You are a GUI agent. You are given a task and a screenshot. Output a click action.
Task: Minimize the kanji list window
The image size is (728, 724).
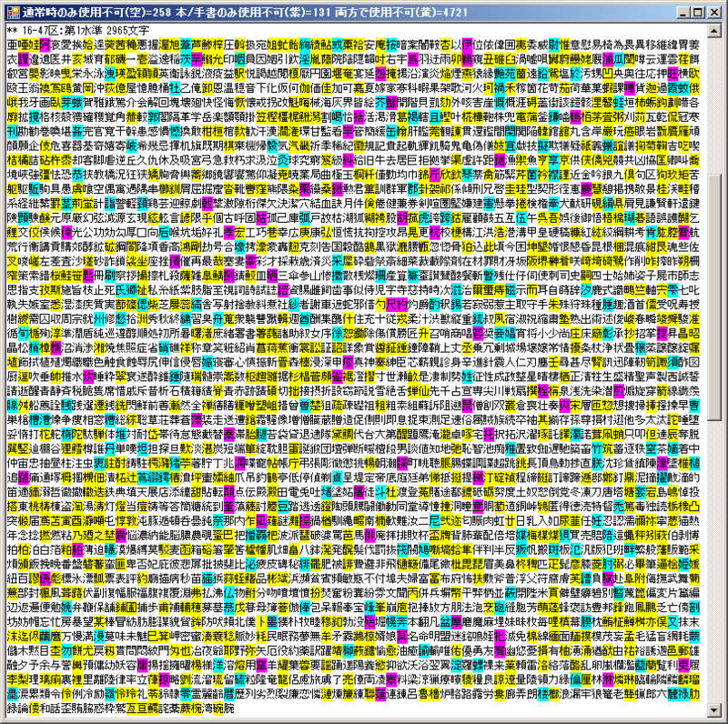pos(684,13)
